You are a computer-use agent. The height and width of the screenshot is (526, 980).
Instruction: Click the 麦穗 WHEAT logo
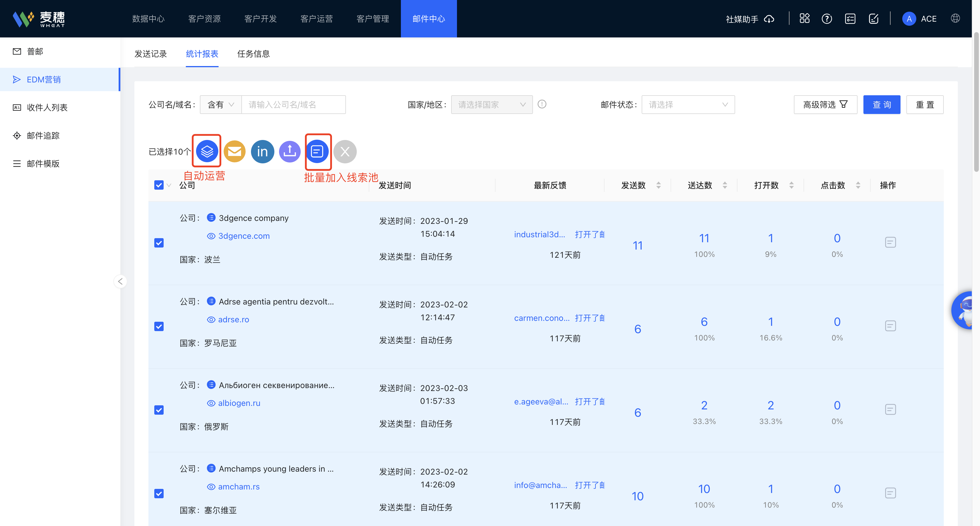click(39, 19)
